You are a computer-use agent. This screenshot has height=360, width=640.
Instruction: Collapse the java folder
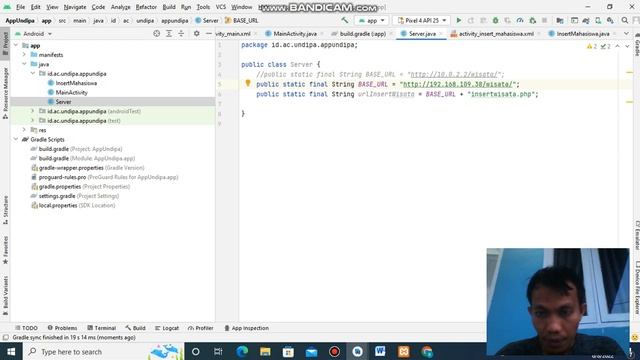click(x=24, y=64)
